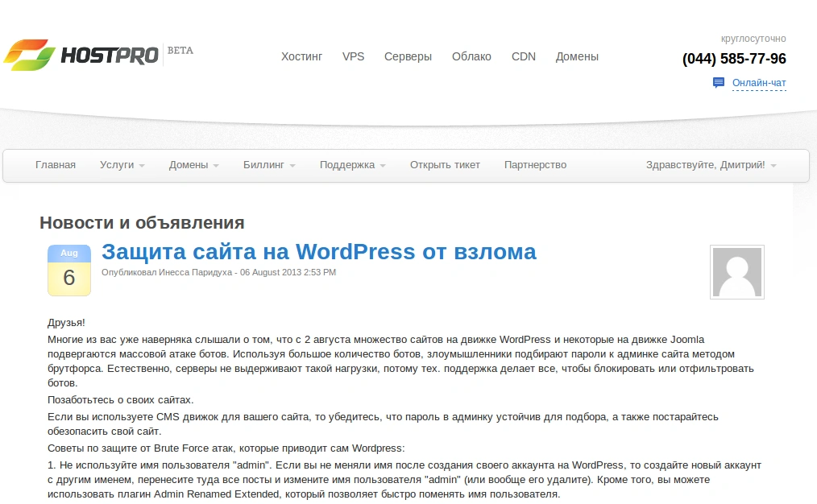Click the Aug 6 calendar date icon
The image size is (817, 504).
[x=69, y=271]
